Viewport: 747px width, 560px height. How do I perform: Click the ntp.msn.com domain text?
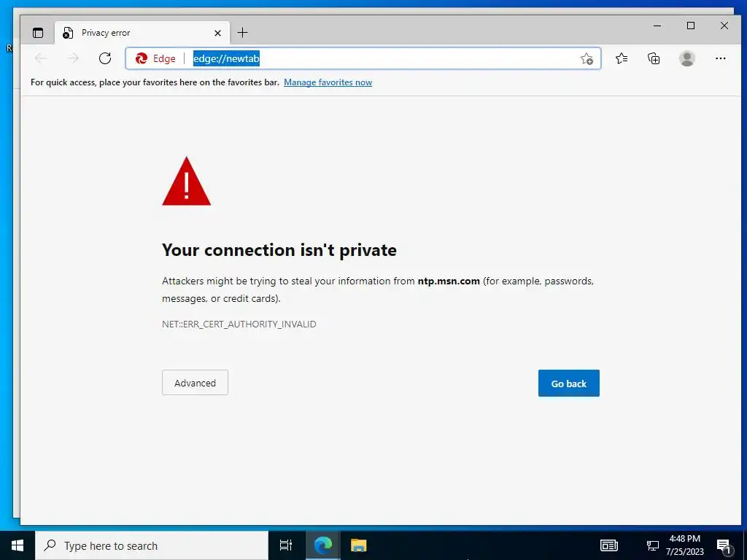449,281
